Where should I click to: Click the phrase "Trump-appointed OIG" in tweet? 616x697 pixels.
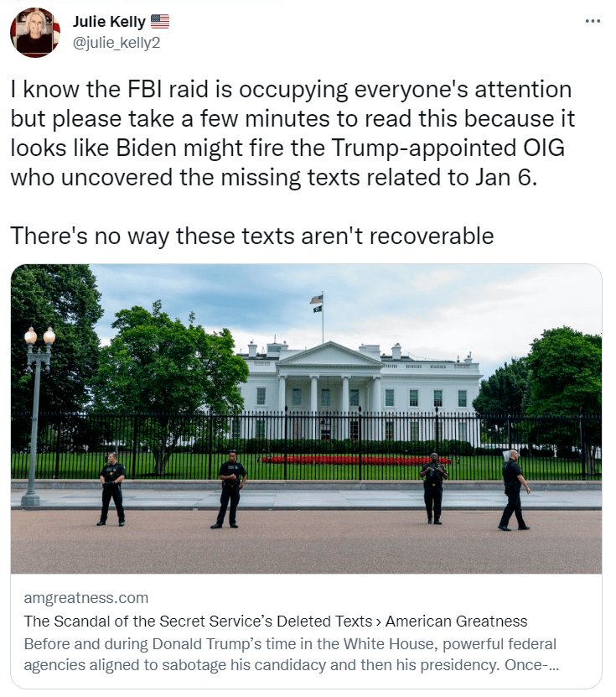[x=448, y=148]
